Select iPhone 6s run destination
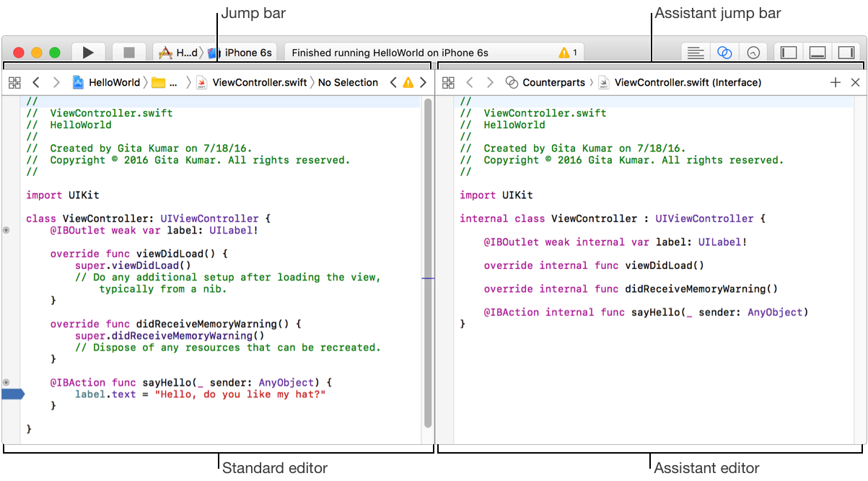This screenshot has width=868, height=481. pyautogui.click(x=241, y=53)
